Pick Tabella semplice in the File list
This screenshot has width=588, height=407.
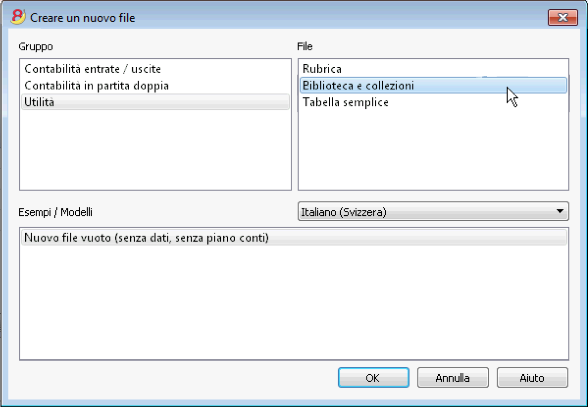433,102
